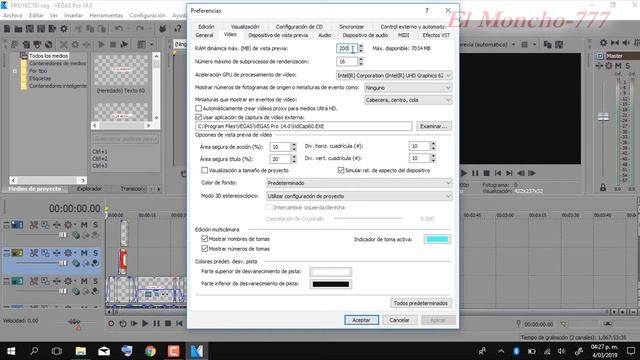Select Todos los medios in the media tree
Viewport: 640px width, 360px height.
tap(49, 56)
